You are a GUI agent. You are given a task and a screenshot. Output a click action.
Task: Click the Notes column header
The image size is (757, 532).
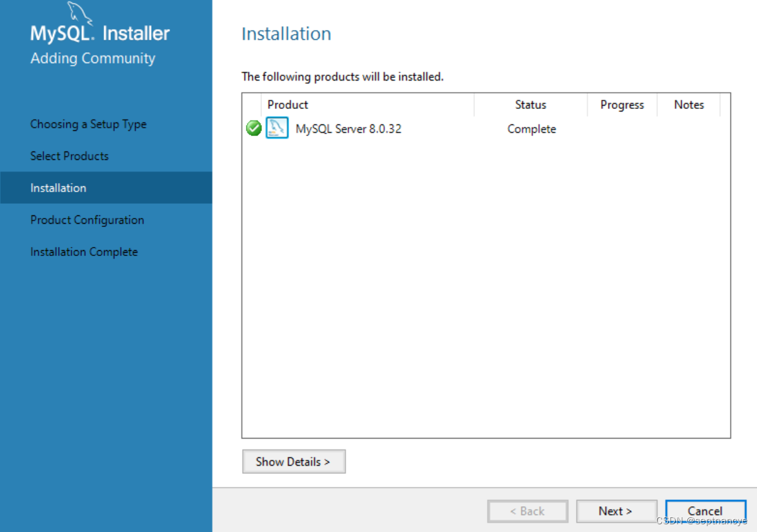(689, 104)
